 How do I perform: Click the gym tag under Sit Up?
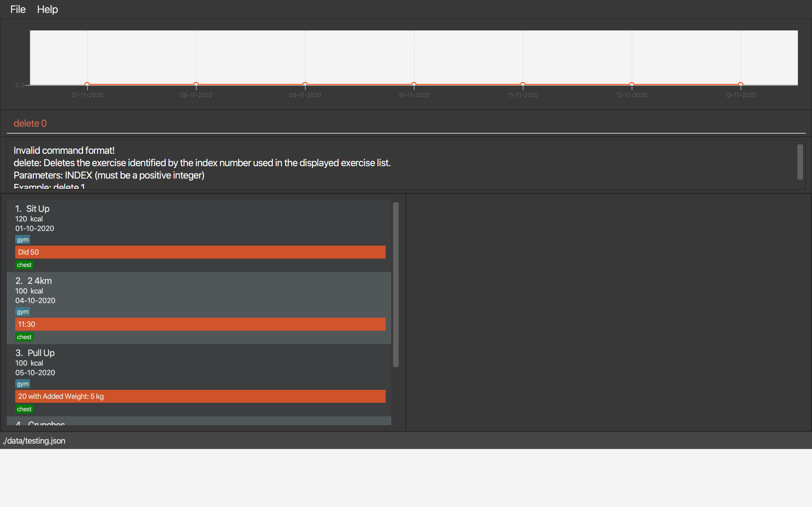pos(23,239)
